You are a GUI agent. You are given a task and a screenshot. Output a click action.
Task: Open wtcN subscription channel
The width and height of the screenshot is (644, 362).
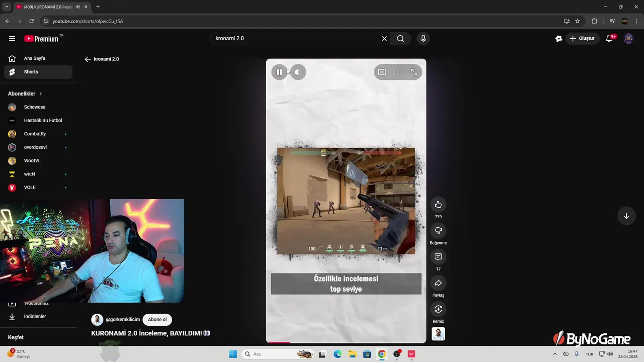coord(38,174)
